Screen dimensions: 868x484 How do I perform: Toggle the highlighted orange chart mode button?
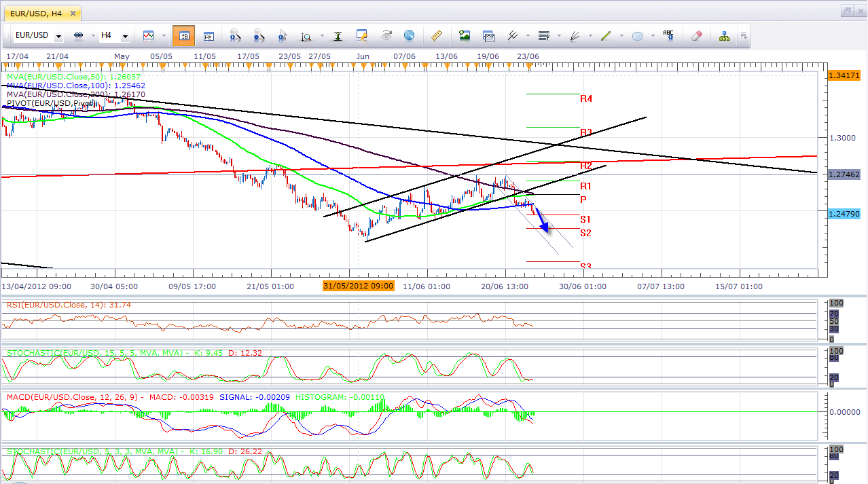[183, 35]
